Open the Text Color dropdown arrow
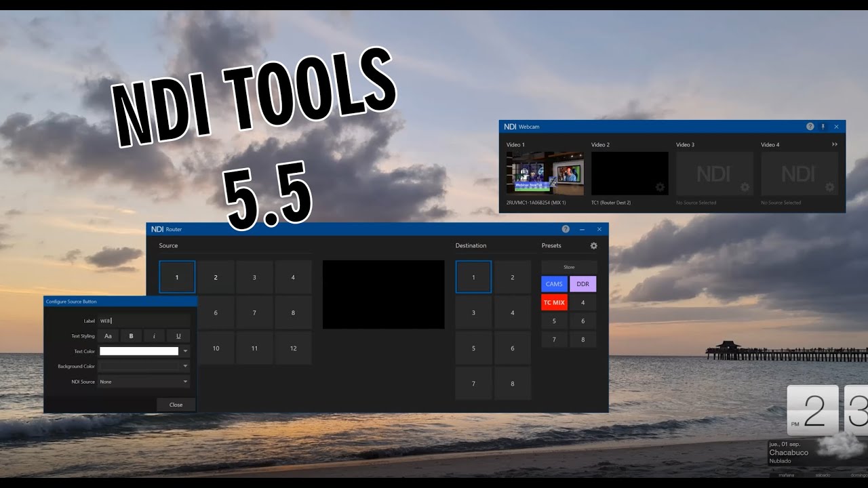This screenshot has height=488, width=868. point(185,351)
